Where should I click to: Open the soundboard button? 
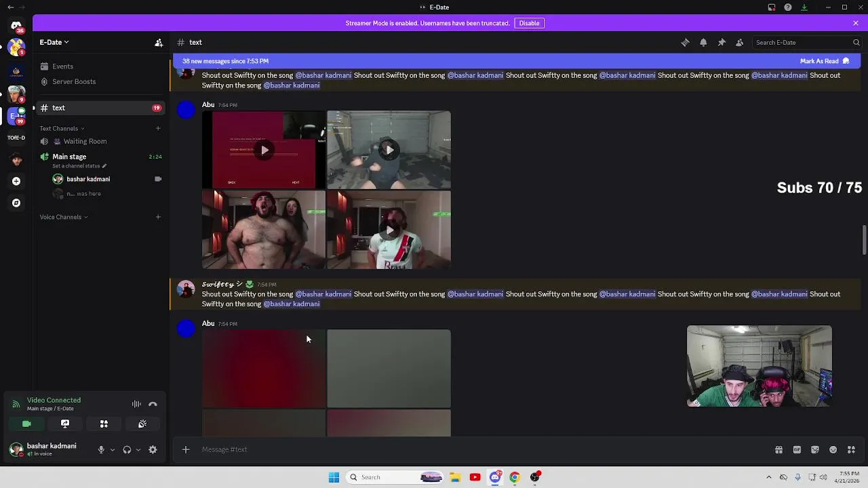click(142, 424)
